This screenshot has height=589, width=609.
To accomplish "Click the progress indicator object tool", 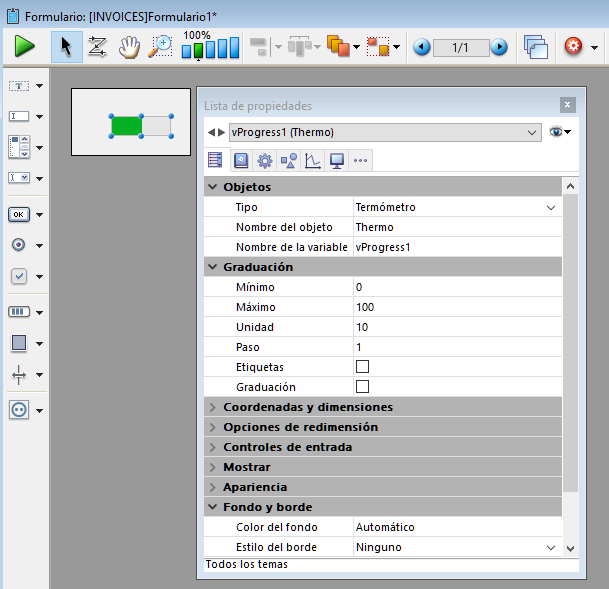I will pyautogui.click(x=20, y=312).
